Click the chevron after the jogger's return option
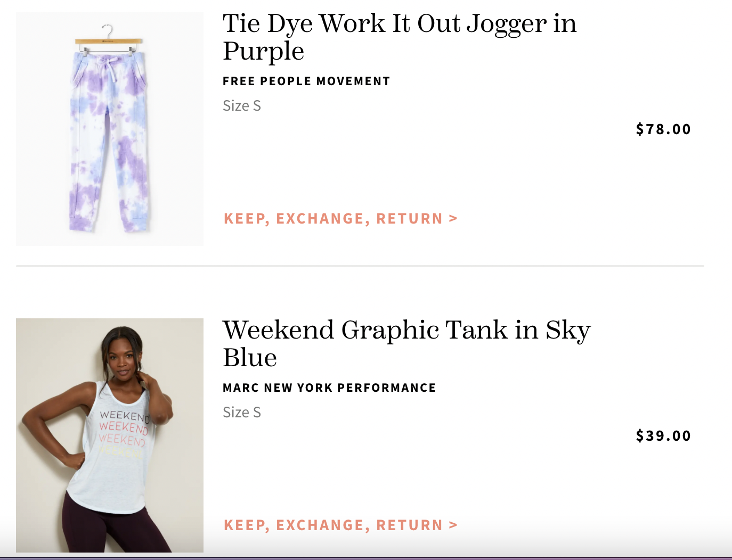 coord(452,218)
